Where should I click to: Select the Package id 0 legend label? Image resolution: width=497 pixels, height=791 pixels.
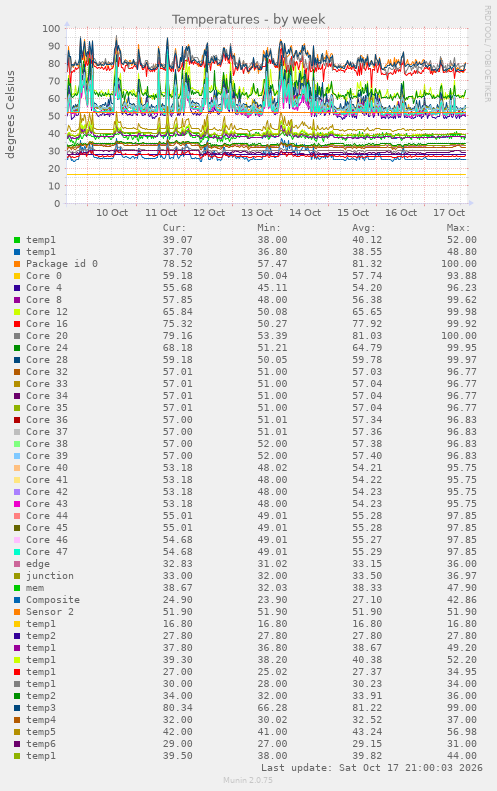[62, 264]
